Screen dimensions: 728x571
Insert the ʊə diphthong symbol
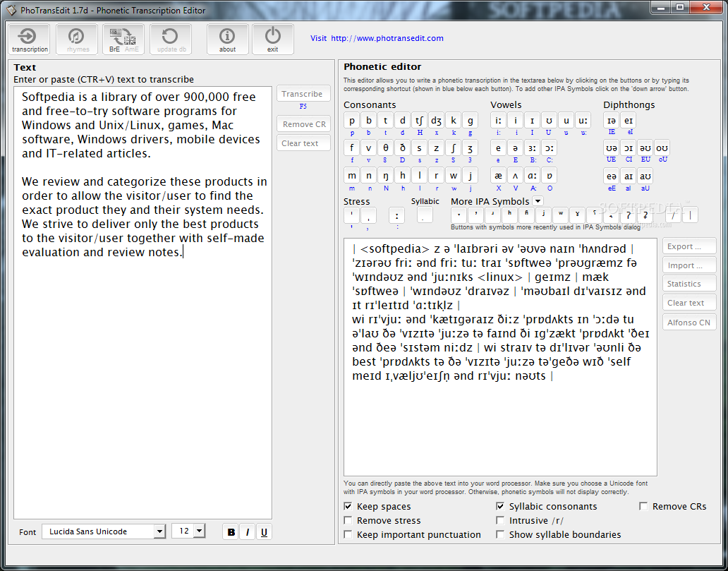point(612,148)
